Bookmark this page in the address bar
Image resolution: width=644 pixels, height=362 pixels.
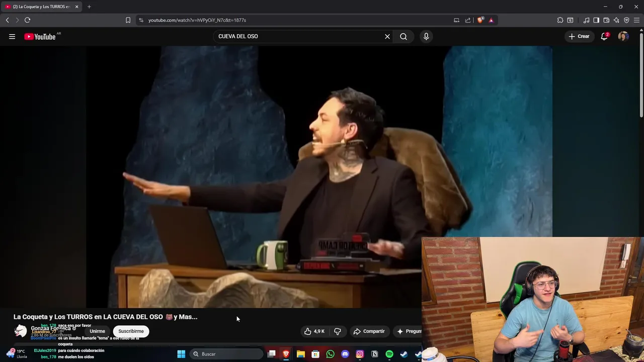coord(128,20)
